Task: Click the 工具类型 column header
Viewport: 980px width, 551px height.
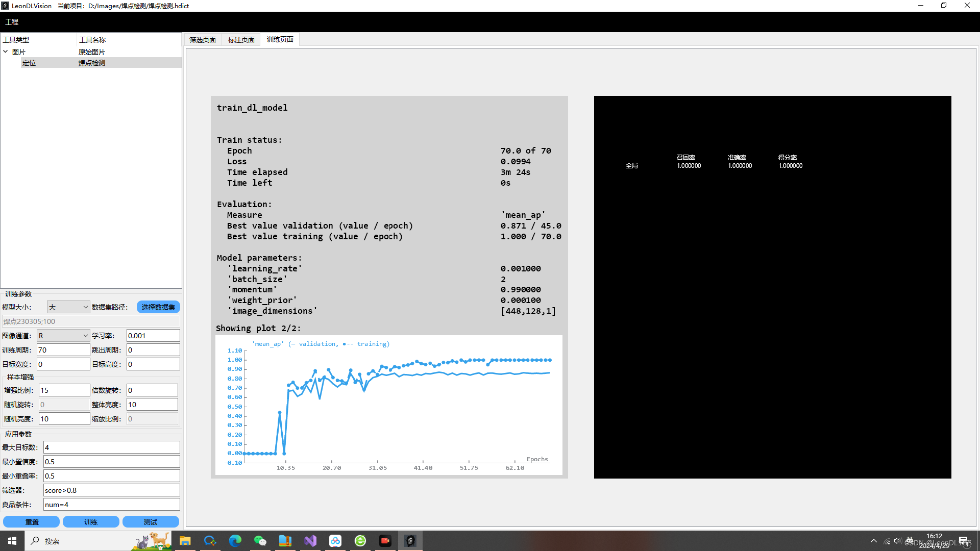Action: (38, 39)
